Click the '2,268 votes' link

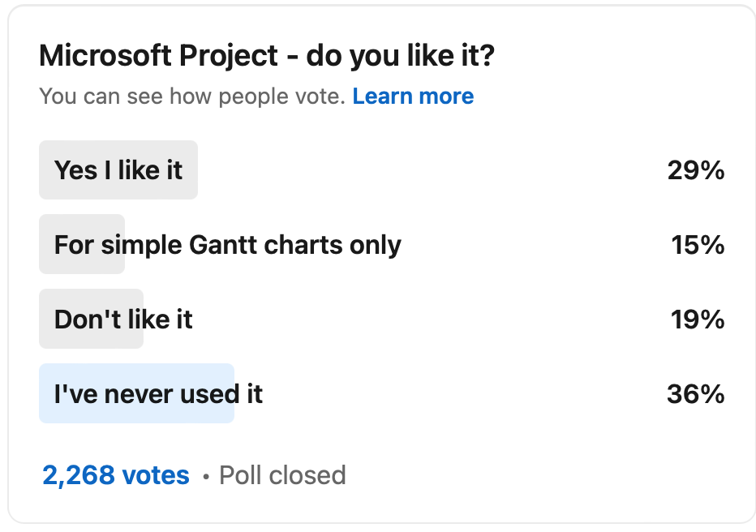coord(114,475)
